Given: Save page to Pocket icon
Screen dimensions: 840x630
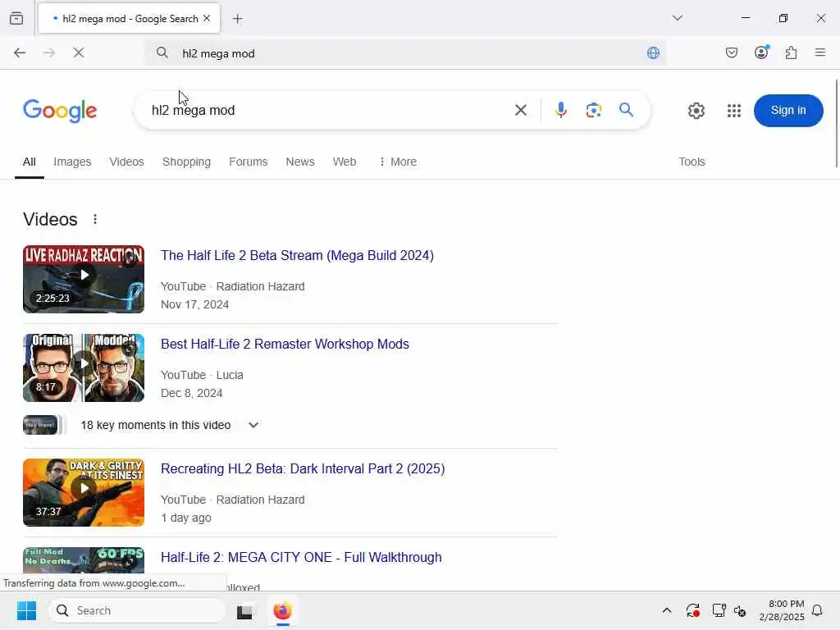Looking at the screenshot, I should (x=731, y=52).
